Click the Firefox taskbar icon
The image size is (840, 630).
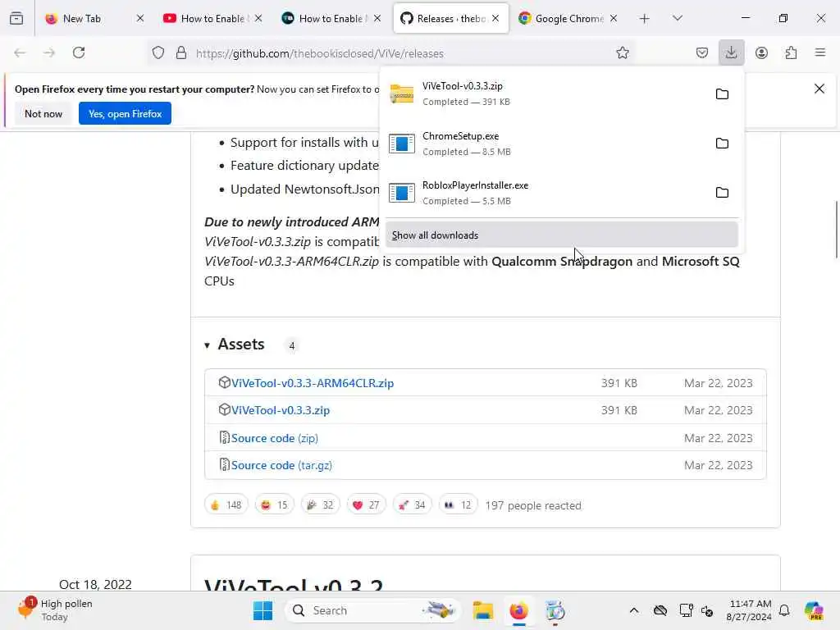click(x=518, y=610)
